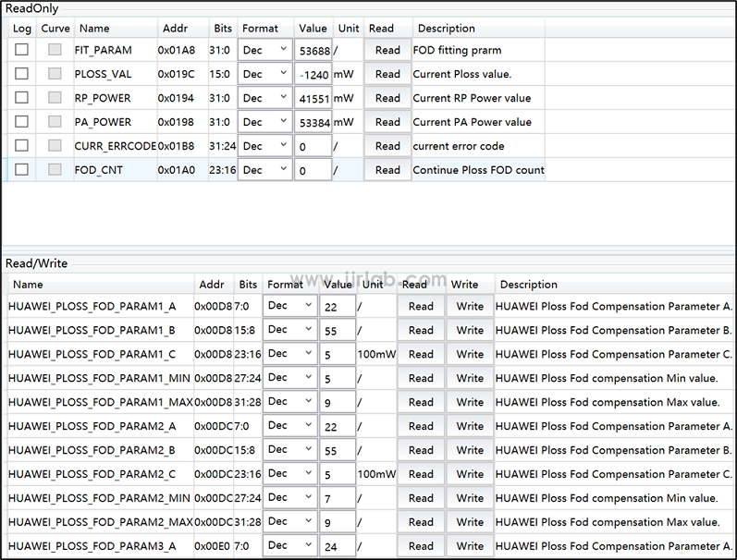This screenshot has width=737, height=560.
Task: Click the Write column header
Action: (x=470, y=285)
